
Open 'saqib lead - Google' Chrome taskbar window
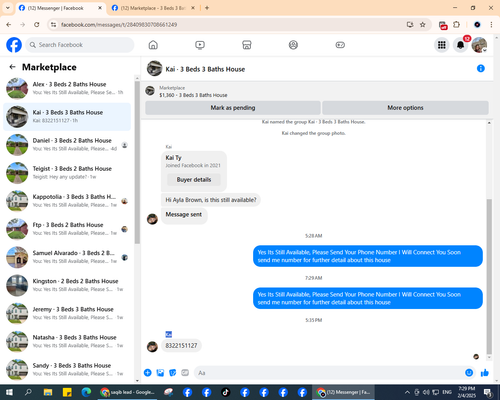[127, 392]
